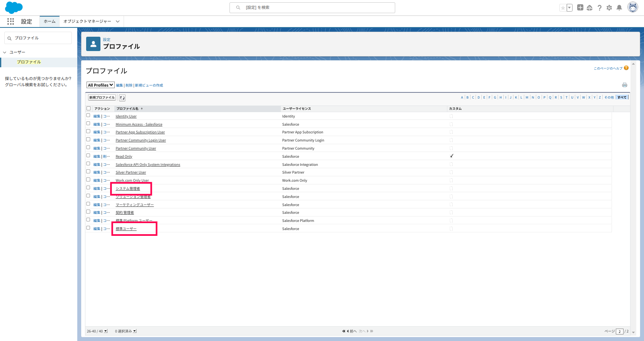Click the 設定 breadcrumb link
The height and width of the screenshot is (341, 644).
point(107,39)
